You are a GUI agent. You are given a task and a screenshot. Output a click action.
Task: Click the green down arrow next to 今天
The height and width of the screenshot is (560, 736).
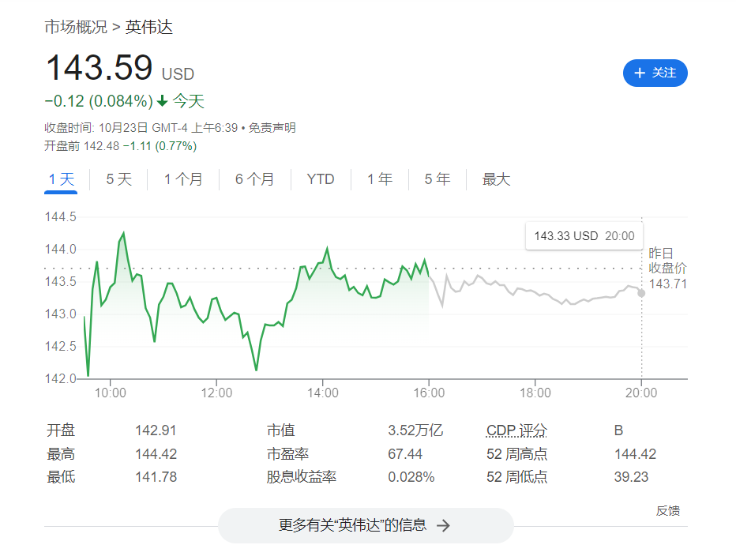click(163, 101)
